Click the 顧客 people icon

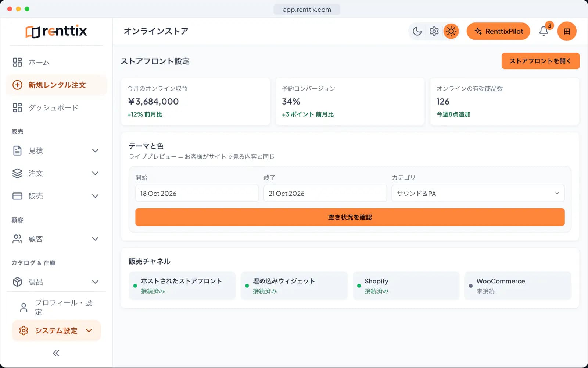[x=17, y=239]
